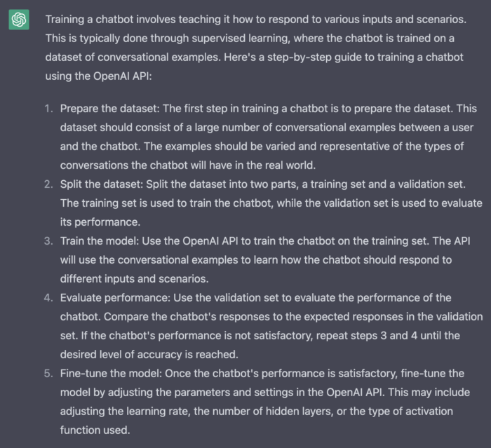Image resolution: width=491 pixels, height=448 pixels.
Task: Click the intro sentence starting 'Training a chatbot'
Action: [256, 20]
